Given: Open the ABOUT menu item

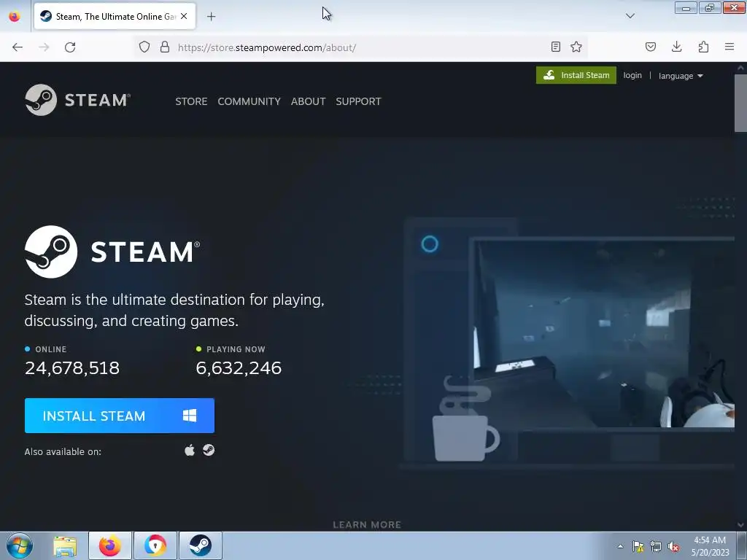Looking at the screenshot, I should [x=309, y=101].
